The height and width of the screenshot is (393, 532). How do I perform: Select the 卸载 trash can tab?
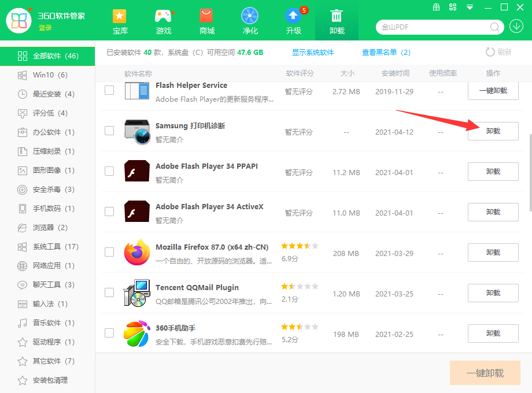coord(337,21)
